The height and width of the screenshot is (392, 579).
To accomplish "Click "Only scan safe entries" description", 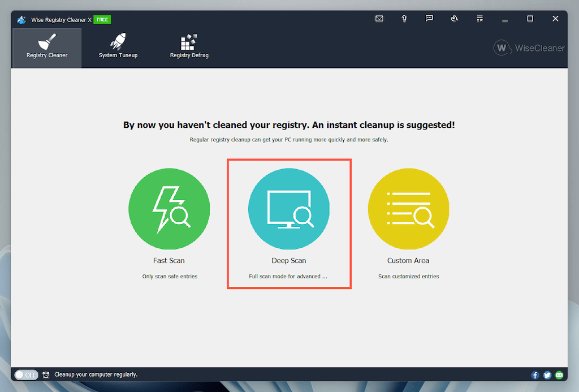I will point(170,277).
